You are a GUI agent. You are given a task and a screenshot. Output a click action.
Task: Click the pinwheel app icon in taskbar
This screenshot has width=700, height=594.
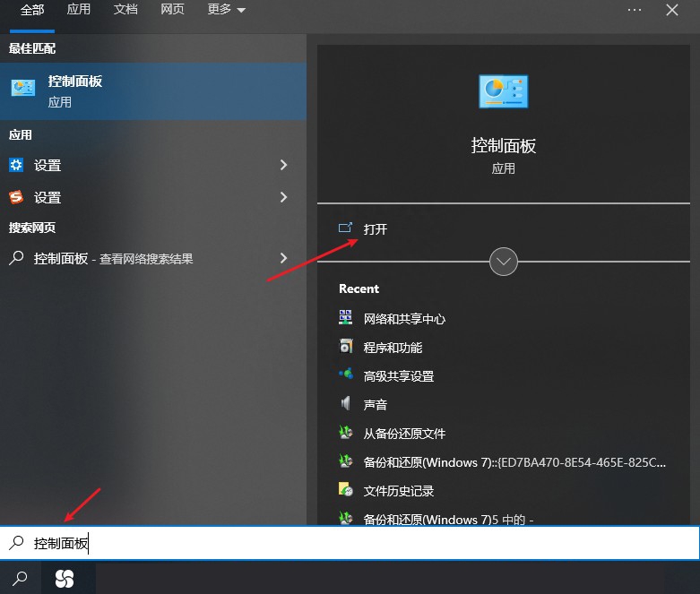(65, 579)
